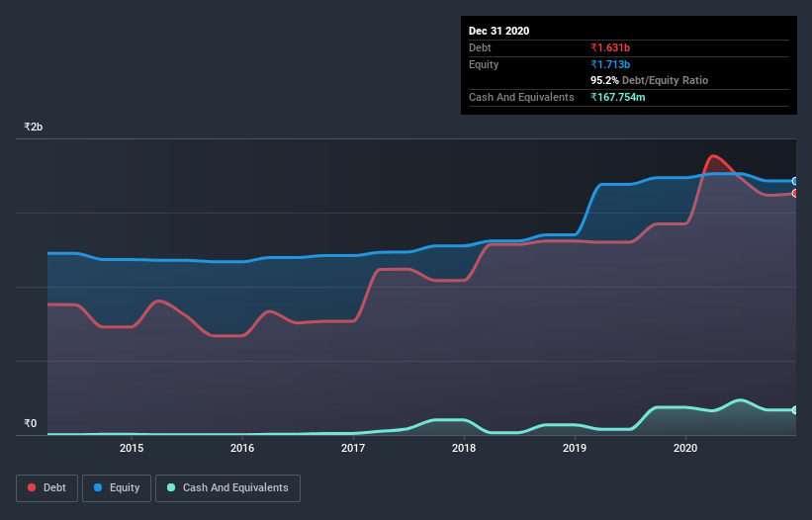This screenshot has height=520, width=812.
Task: Toggle the Cash And Equivalents legend button
Action: click(x=227, y=488)
